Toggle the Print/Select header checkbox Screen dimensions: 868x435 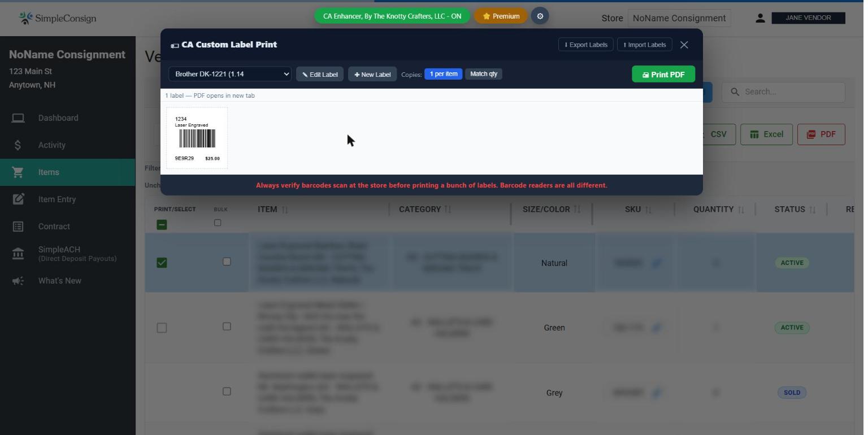(x=162, y=225)
